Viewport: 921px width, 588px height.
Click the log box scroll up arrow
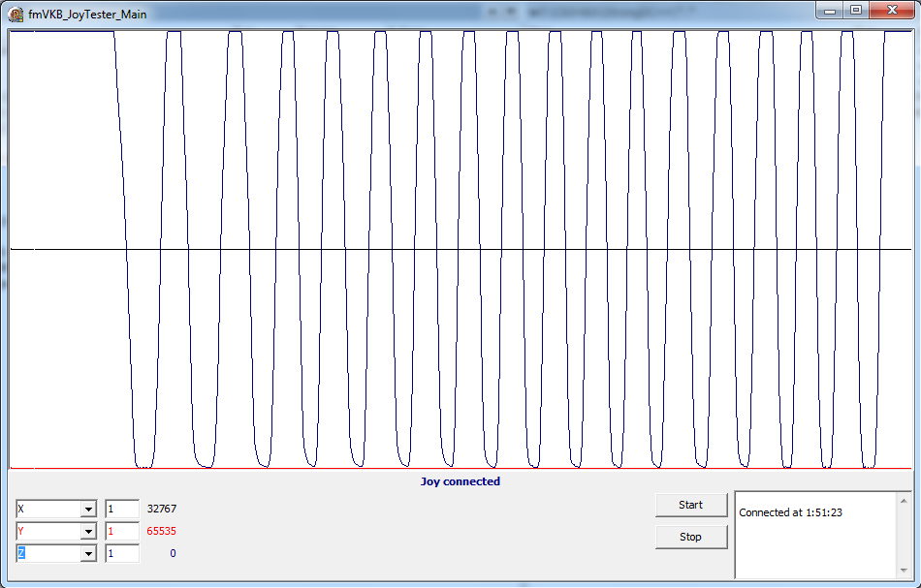point(904,501)
